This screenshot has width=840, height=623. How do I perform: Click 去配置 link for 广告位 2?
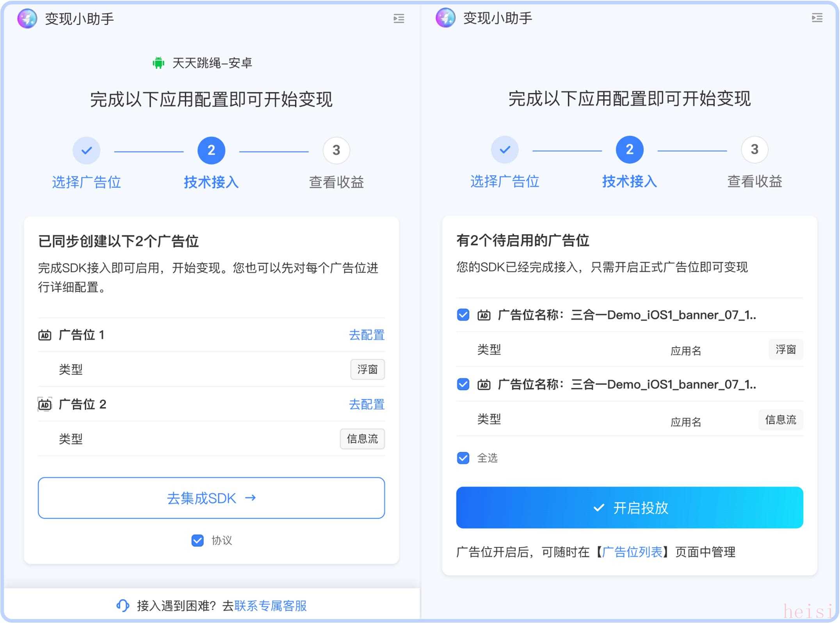pyautogui.click(x=367, y=404)
